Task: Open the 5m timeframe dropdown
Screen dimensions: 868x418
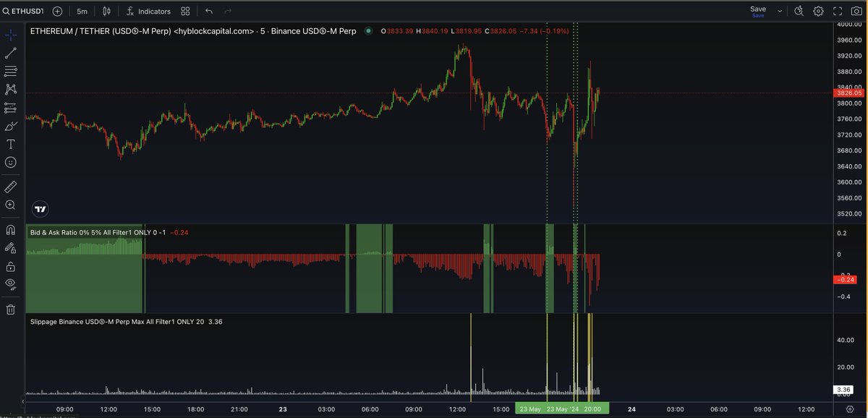Action: coord(82,12)
